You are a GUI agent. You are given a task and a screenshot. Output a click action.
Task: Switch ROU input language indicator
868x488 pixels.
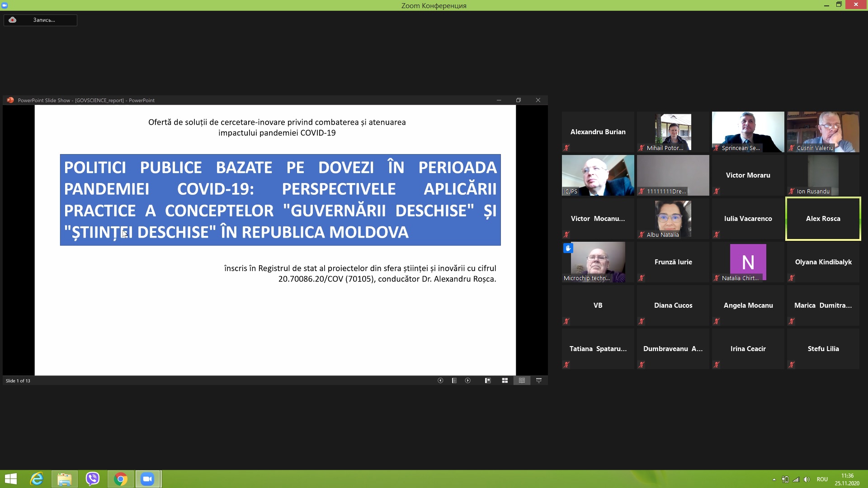tap(822, 479)
